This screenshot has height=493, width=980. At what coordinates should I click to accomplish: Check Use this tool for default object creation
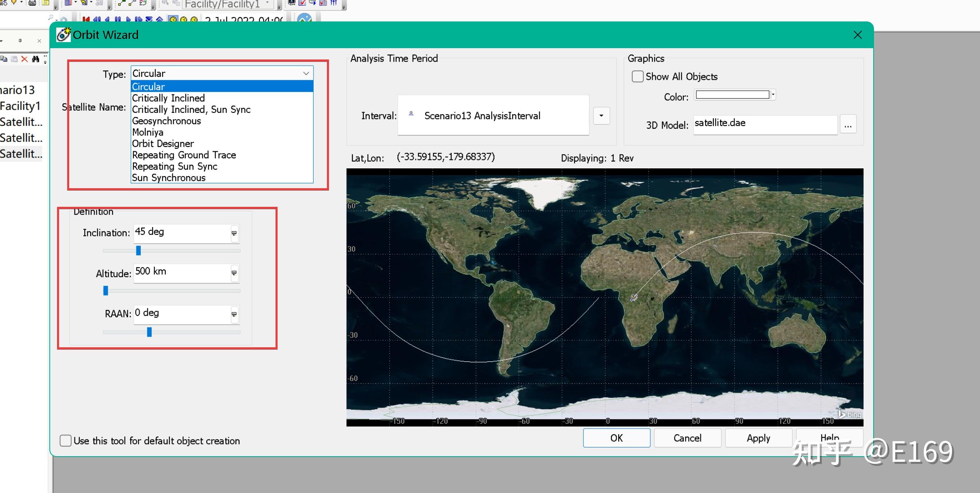tap(66, 440)
